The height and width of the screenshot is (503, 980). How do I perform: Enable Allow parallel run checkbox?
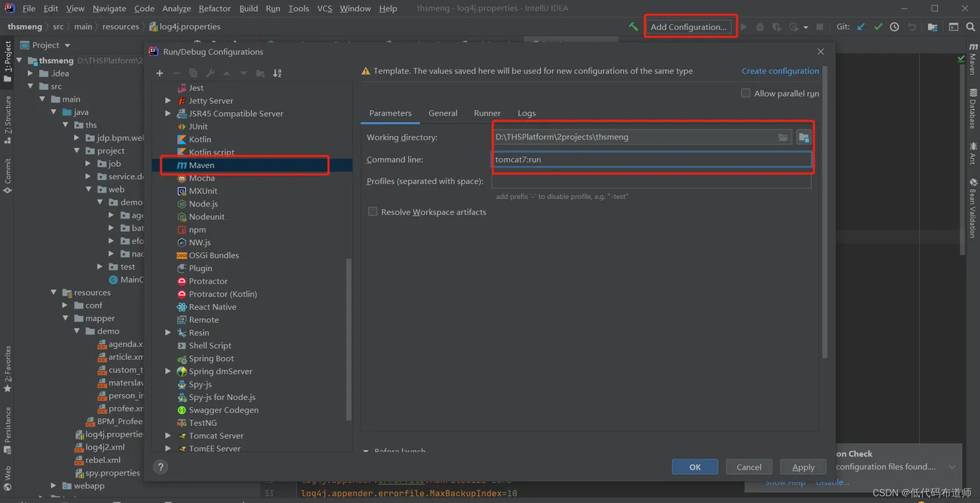(745, 93)
